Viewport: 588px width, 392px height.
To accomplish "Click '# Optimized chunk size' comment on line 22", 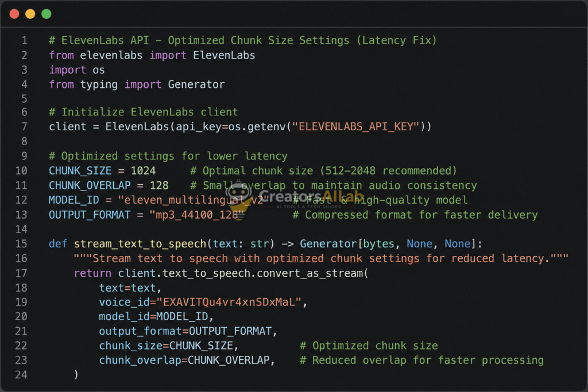I will click(x=369, y=346).
